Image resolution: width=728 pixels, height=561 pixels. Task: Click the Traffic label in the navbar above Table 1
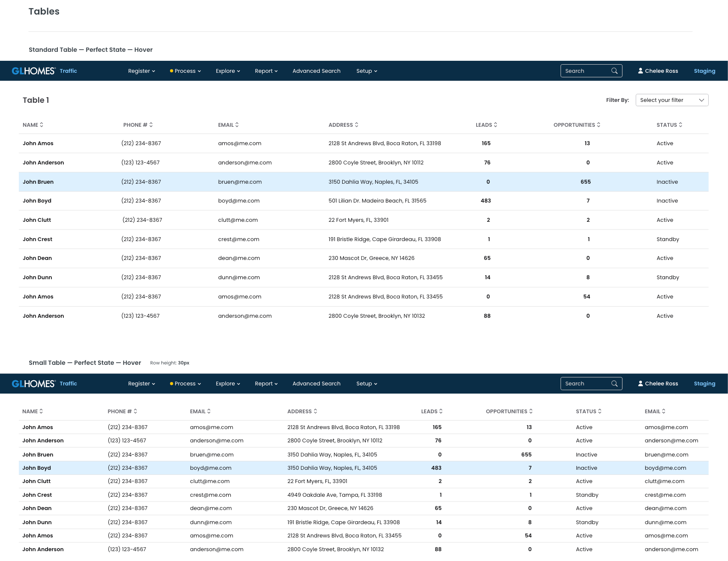pos(69,71)
